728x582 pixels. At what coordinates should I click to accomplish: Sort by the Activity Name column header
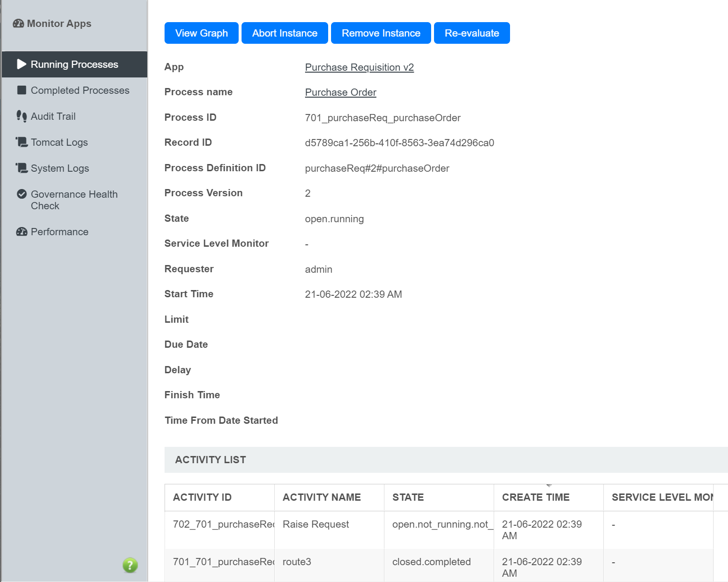click(321, 497)
